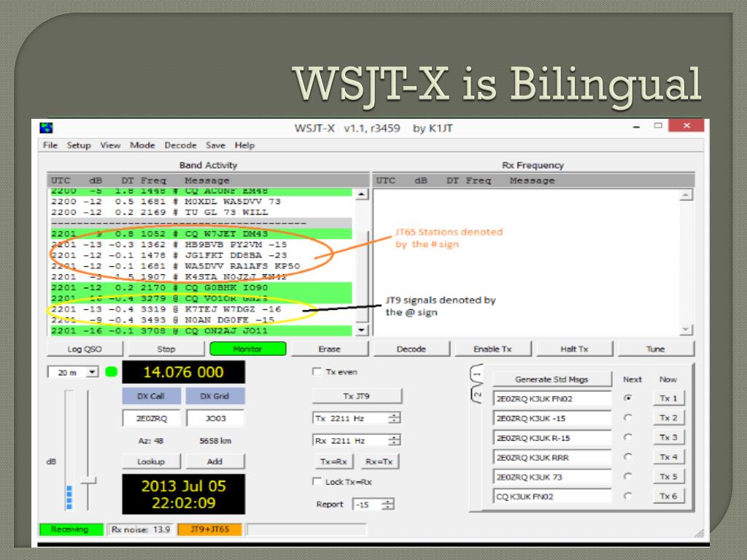Image resolution: width=747 pixels, height=560 pixels.
Task: Open the Setup menu
Action: click(x=79, y=145)
